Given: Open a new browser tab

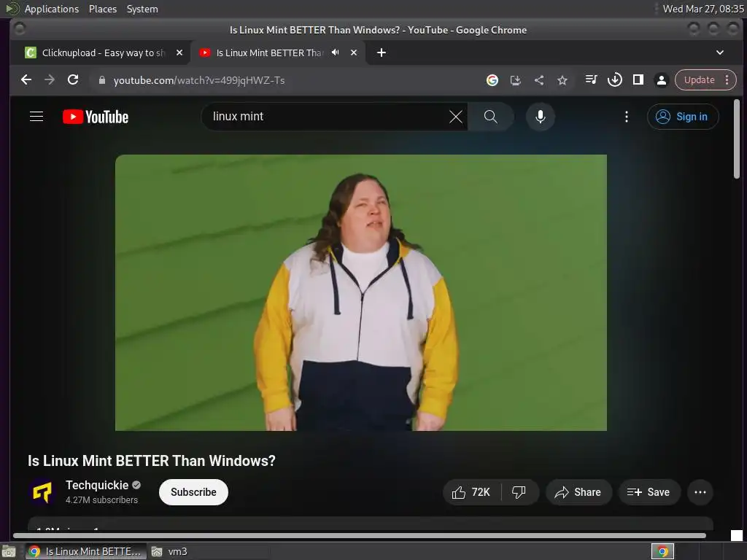Looking at the screenshot, I should 381,52.
